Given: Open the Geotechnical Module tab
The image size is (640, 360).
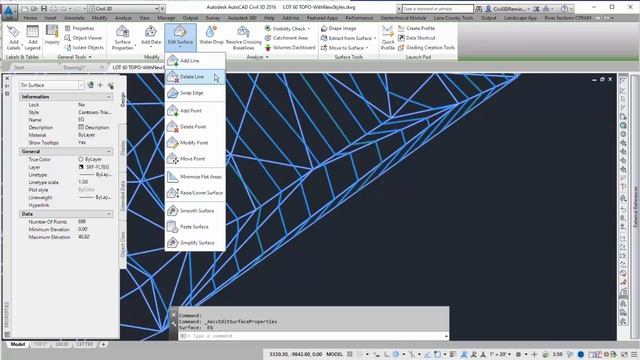Looking at the screenshot, I should coord(403,18).
